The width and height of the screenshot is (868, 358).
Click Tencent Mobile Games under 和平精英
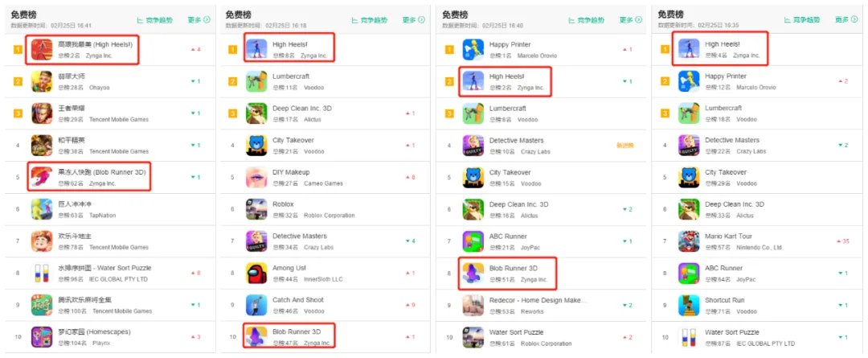click(x=118, y=151)
